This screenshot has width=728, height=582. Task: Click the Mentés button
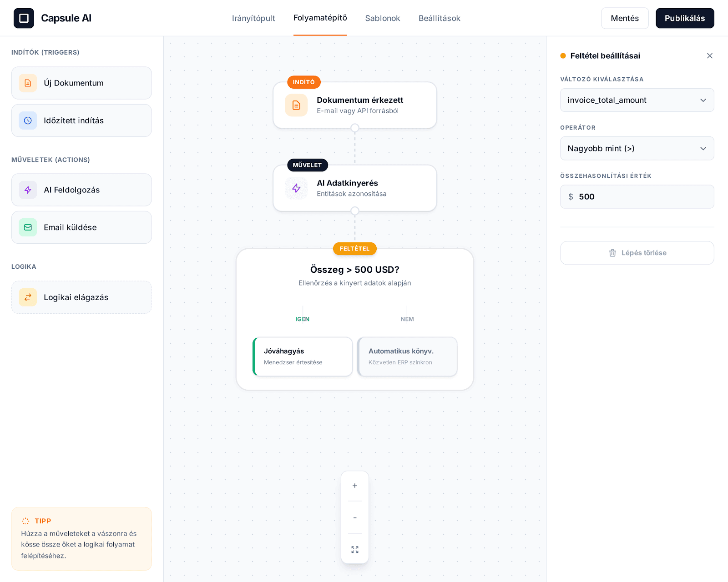point(624,18)
